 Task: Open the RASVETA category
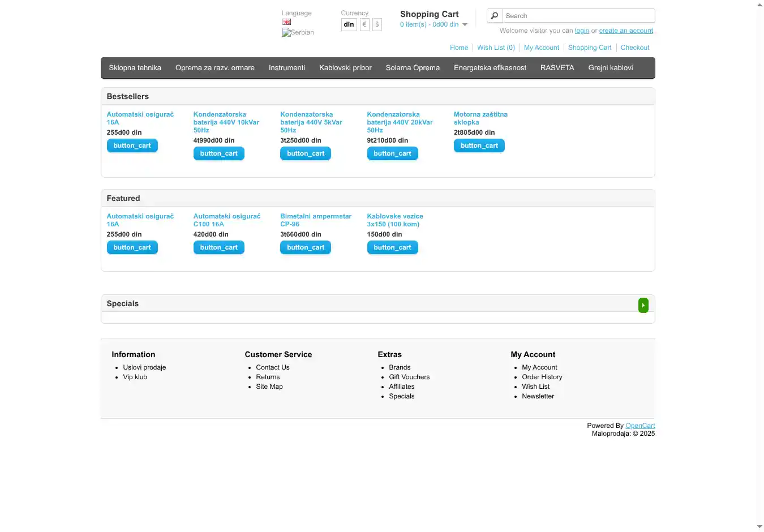[557, 68]
